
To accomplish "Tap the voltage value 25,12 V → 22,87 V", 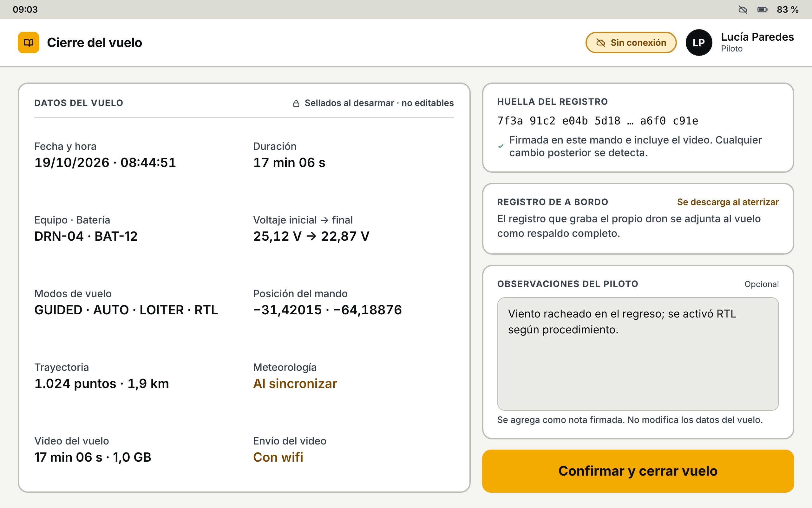I will point(311,236).
